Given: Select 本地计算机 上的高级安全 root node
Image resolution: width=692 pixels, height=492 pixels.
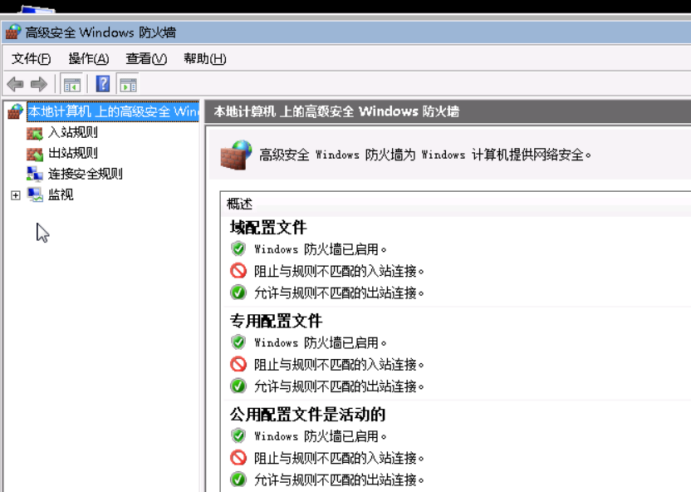Looking at the screenshot, I should pyautogui.click(x=113, y=111).
